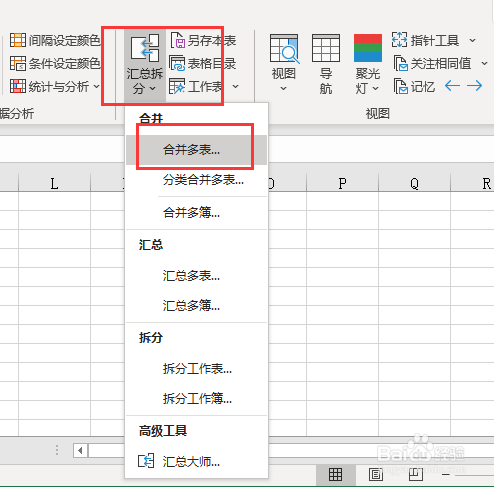Click the 条件设定颜色 icon
Viewport: 494px width, 487px height.
pos(17,63)
